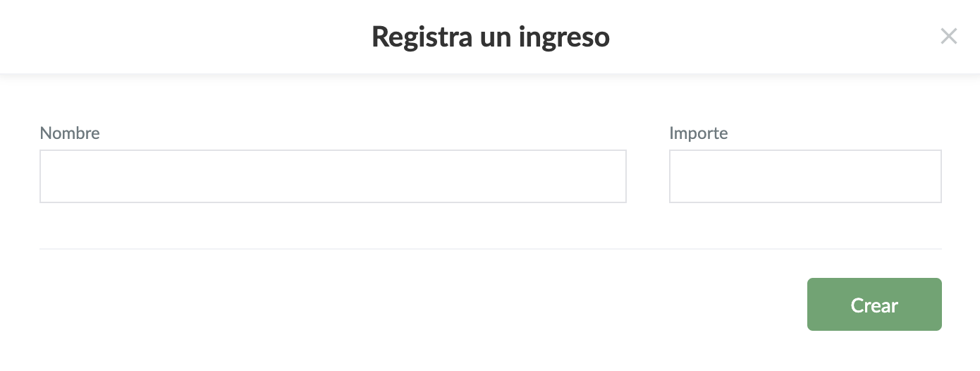Viewport: 980px width, 371px height.
Task: Click the Nombre text field
Action: pyautogui.click(x=333, y=176)
